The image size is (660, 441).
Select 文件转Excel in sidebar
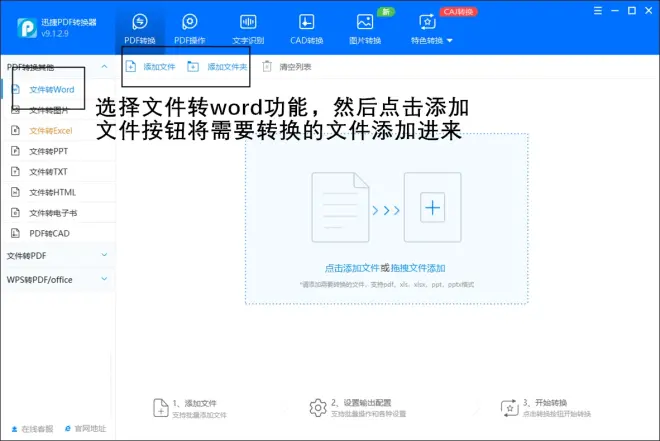click(x=58, y=131)
